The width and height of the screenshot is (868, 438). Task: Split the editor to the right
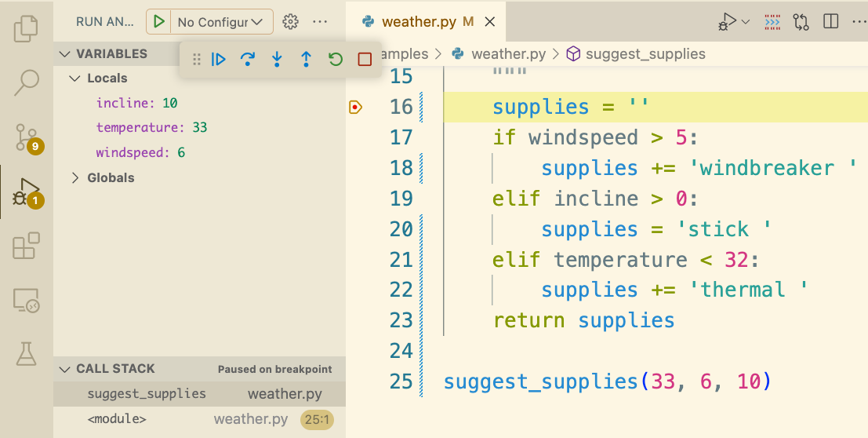[x=831, y=22]
